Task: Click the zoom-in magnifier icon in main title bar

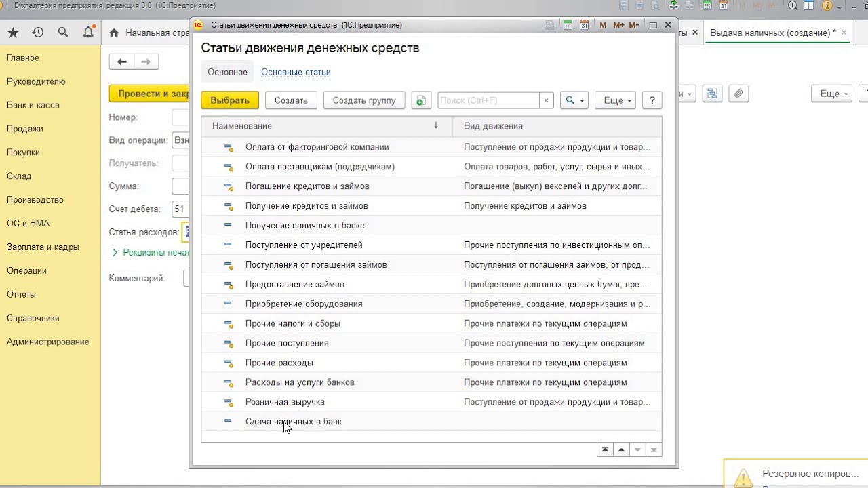Action: pyautogui.click(x=793, y=5)
